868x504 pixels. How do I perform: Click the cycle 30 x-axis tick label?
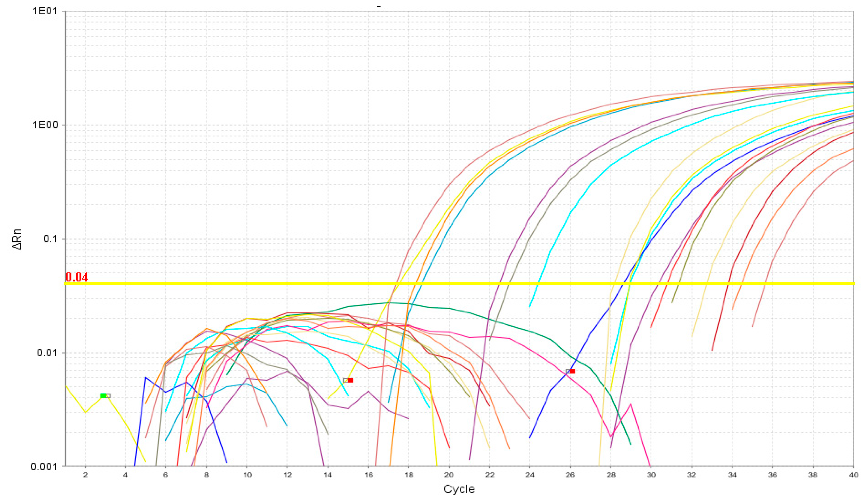(x=651, y=475)
